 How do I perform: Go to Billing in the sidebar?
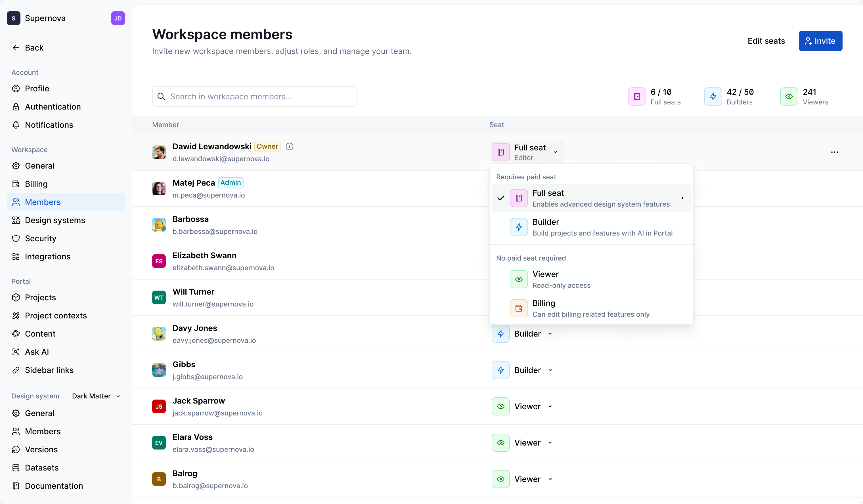(36, 184)
